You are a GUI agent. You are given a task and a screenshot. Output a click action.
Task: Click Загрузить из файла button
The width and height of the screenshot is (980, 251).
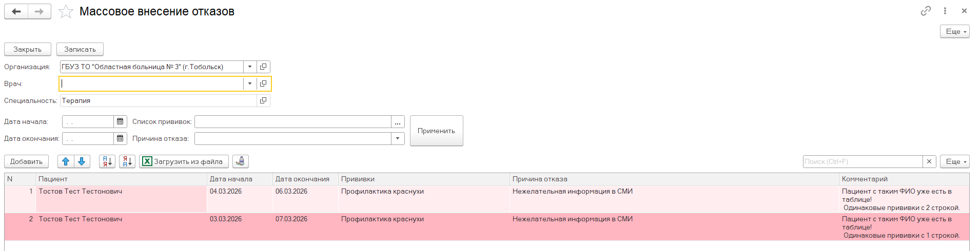(183, 161)
